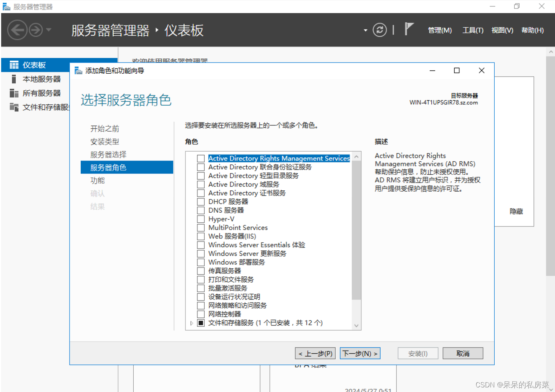Tick the Web 服务器(IIS) checkbox
Screen dimensions: 555x392
click(201, 236)
